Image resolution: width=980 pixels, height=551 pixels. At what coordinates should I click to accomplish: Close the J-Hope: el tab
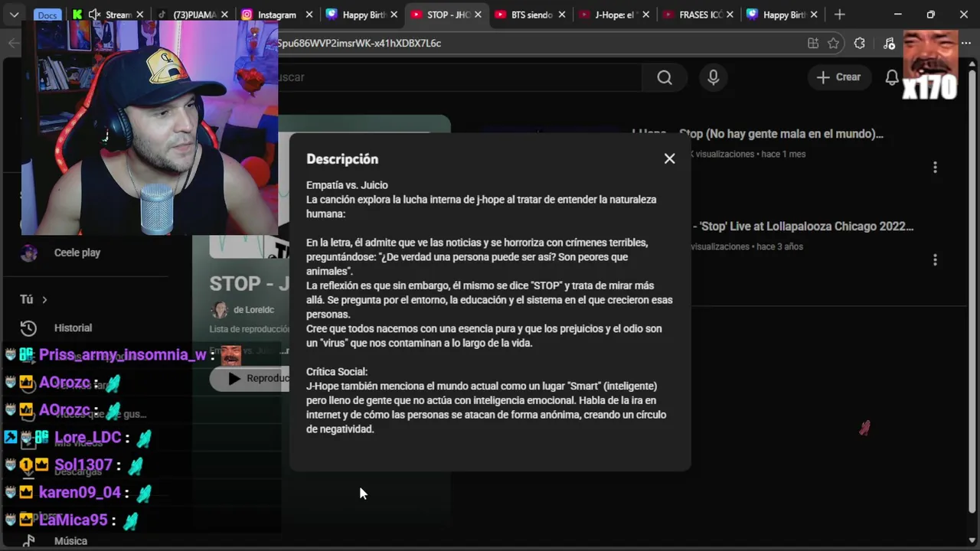[x=645, y=15]
